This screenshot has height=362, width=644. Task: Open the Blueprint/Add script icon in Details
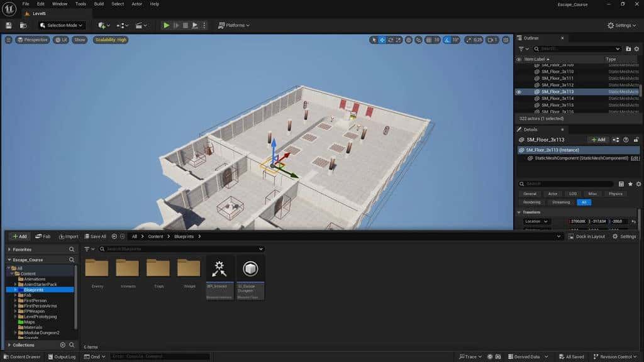pos(616,140)
